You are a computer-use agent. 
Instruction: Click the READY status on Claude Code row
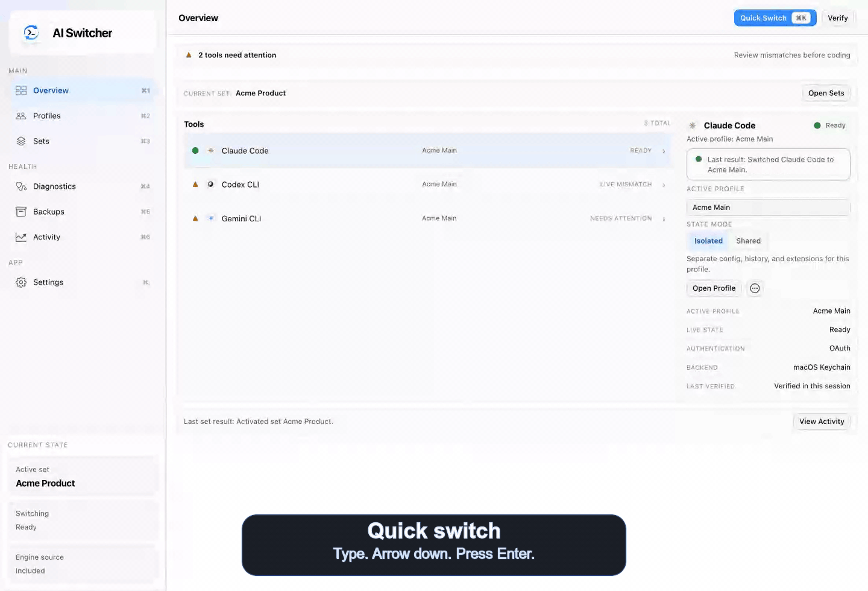point(641,151)
